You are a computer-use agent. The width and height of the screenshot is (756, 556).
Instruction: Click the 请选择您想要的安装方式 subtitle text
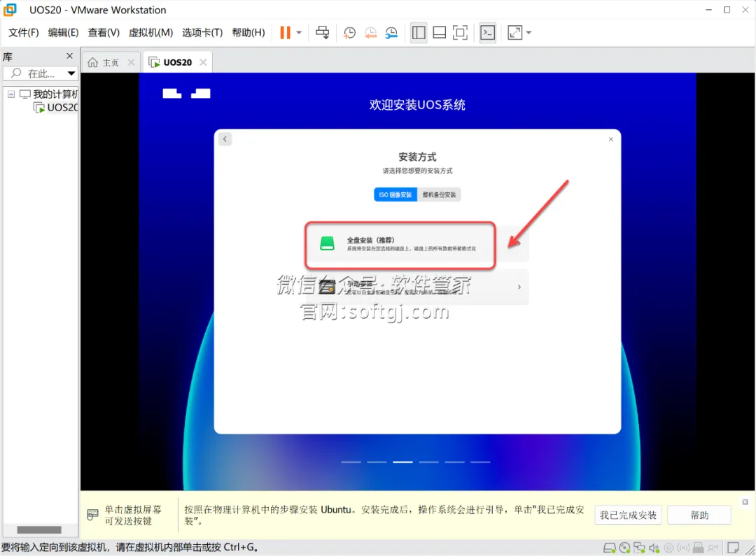click(x=417, y=171)
